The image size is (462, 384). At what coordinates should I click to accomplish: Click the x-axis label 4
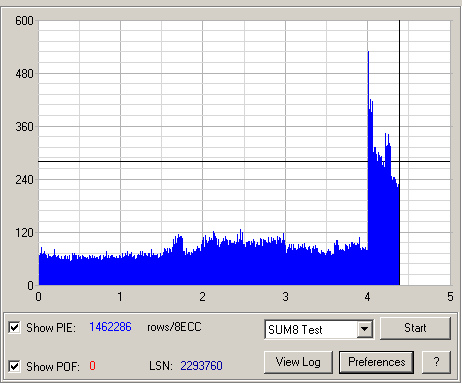click(367, 297)
